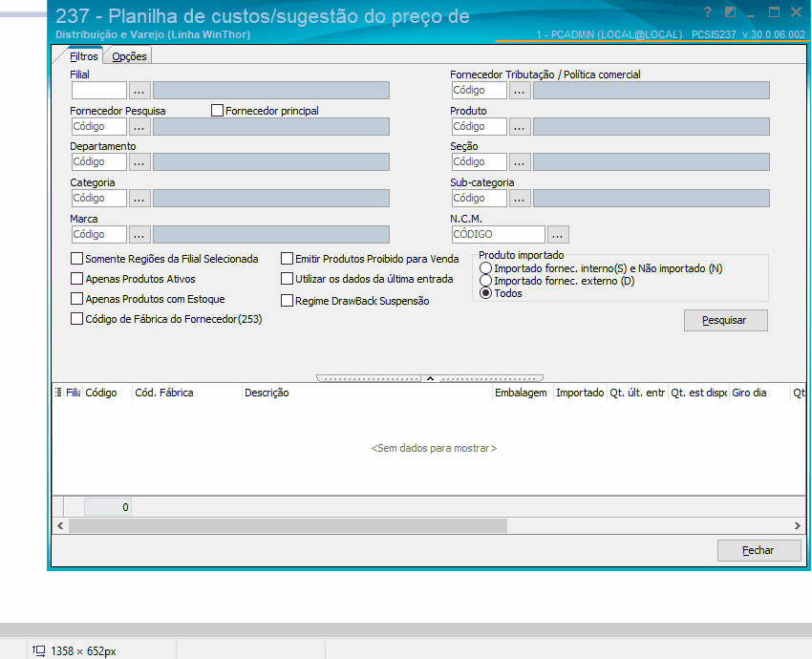Focus the Filial code input field
The width and height of the screenshot is (812, 659).
(99, 91)
